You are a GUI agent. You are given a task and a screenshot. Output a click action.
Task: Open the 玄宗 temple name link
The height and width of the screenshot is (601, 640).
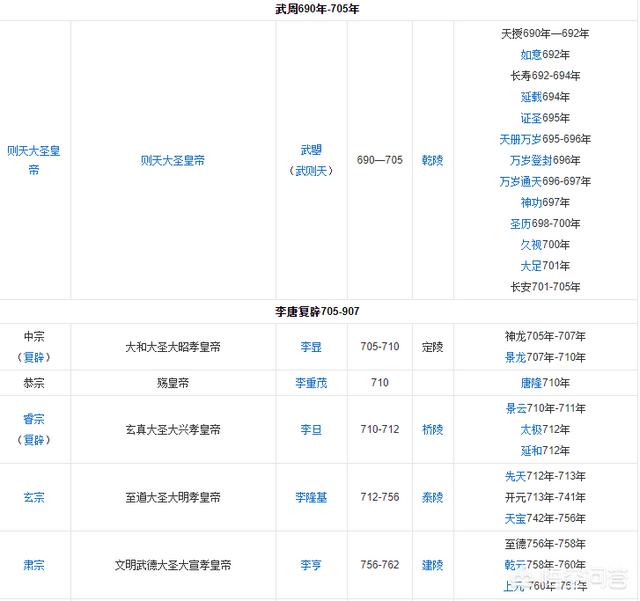point(34,497)
